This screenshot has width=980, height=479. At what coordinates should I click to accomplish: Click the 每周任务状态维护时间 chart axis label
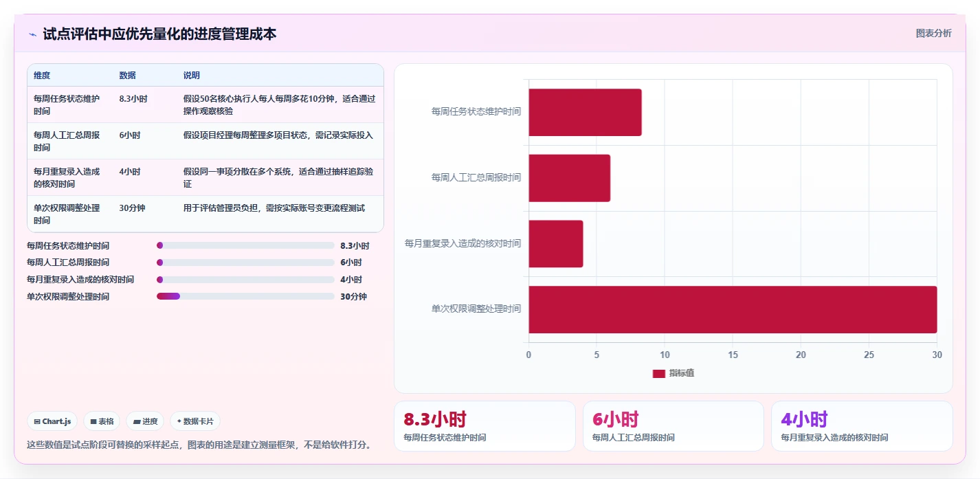click(476, 111)
